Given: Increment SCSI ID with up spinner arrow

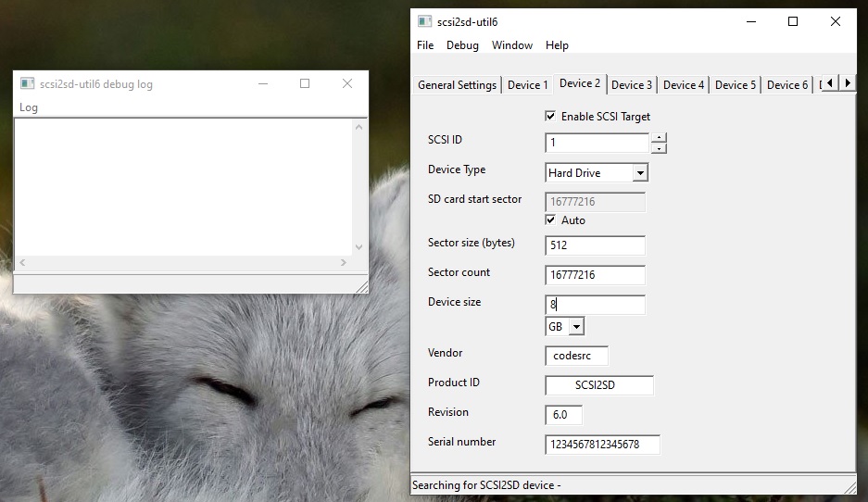Looking at the screenshot, I should pos(659,137).
